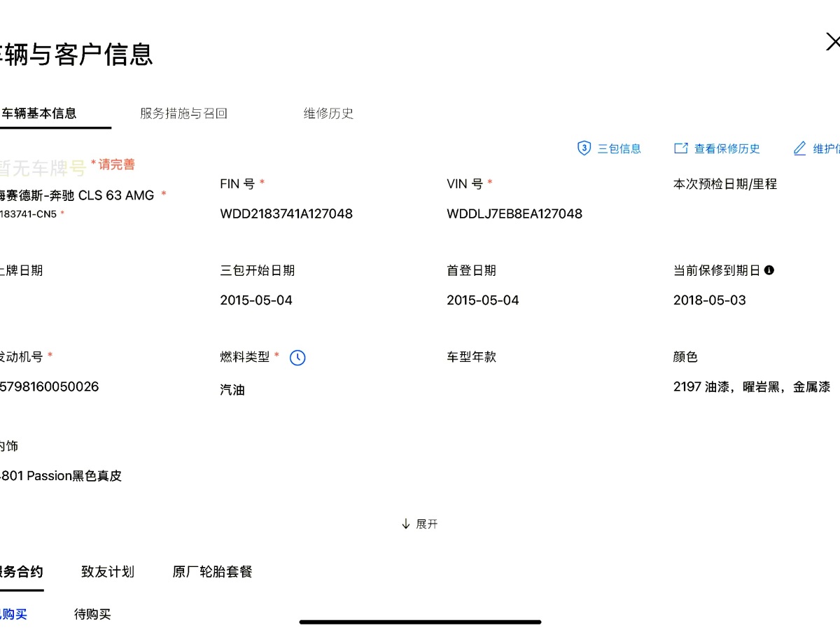Select the 待购买 sub-tab
Viewport: 840px width, 630px height.
(x=92, y=615)
